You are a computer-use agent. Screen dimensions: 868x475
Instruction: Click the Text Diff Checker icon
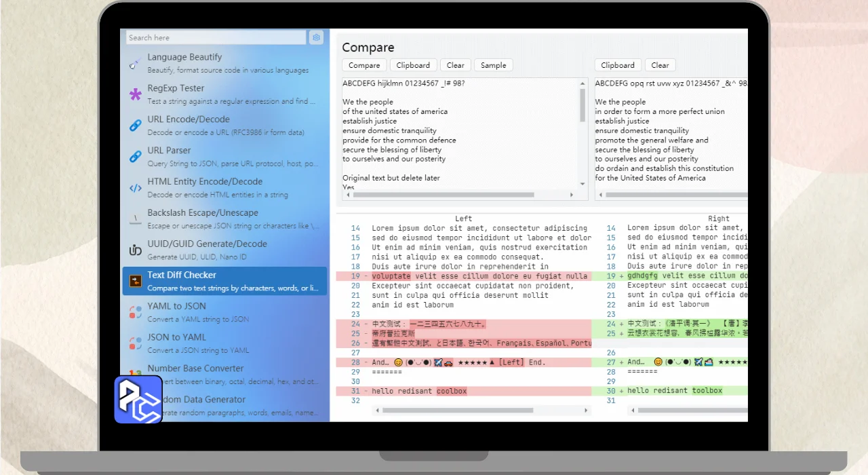pos(135,281)
